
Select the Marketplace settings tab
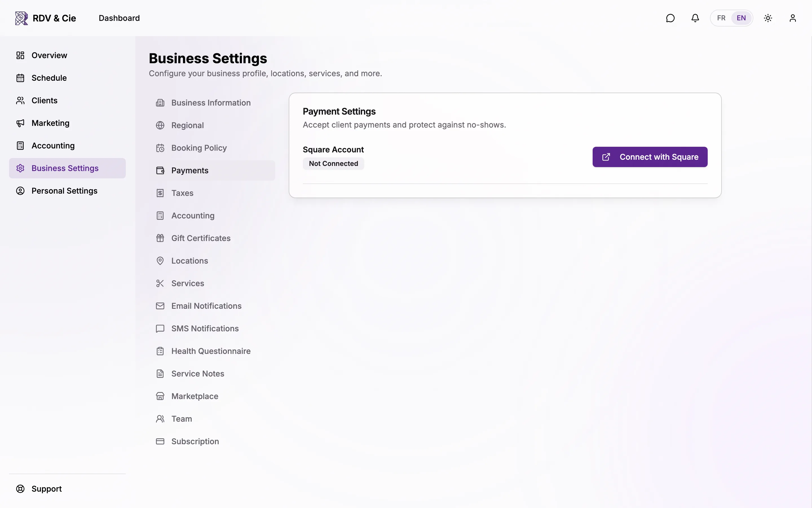coord(212,396)
